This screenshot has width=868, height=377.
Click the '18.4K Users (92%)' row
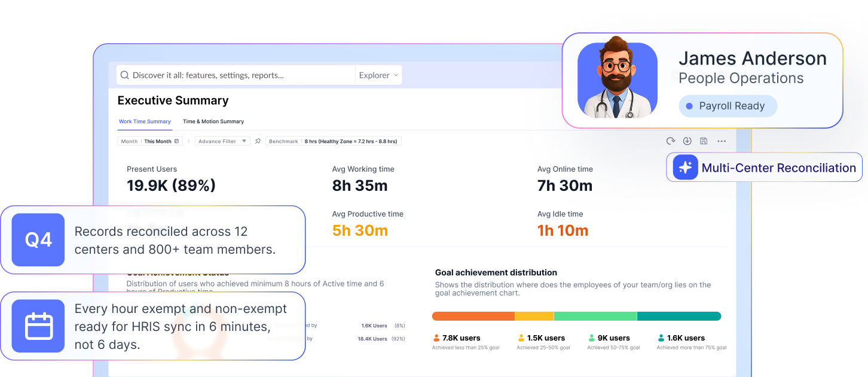click(381, 339)
